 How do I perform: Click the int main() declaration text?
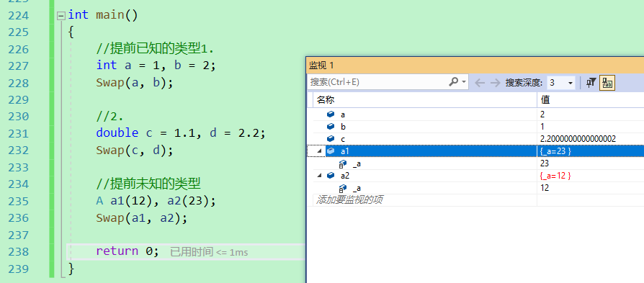[103, 15]
